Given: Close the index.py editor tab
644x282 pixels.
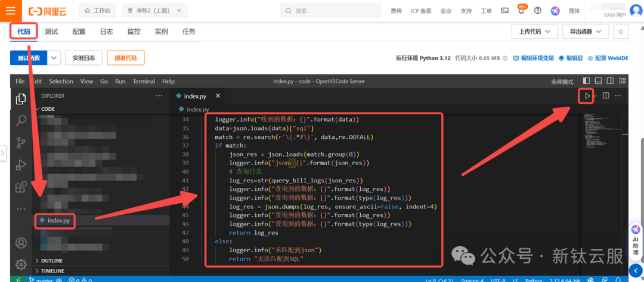Looking at the screenshot, I should tap(218, 95).
